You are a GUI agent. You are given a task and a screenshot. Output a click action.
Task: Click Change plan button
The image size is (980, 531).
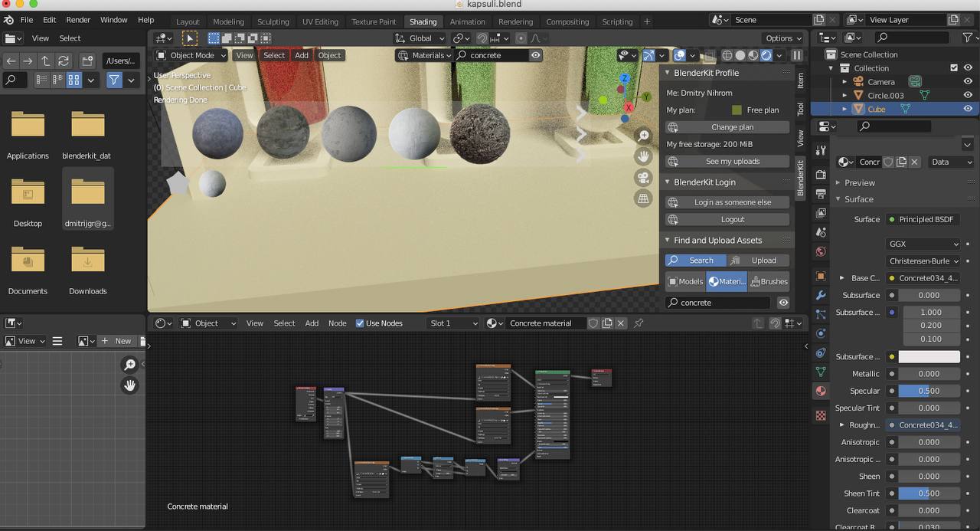(x=727, y=127)
